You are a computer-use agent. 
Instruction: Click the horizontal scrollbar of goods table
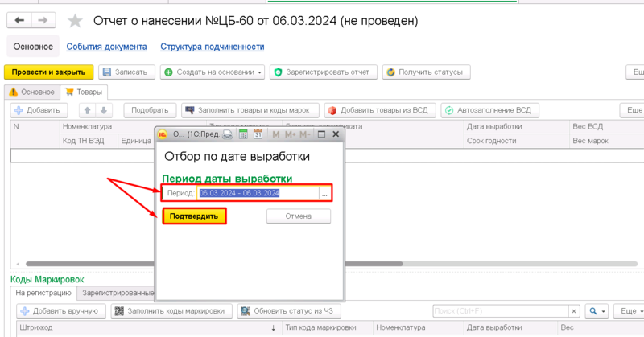(x=322, y=263)
